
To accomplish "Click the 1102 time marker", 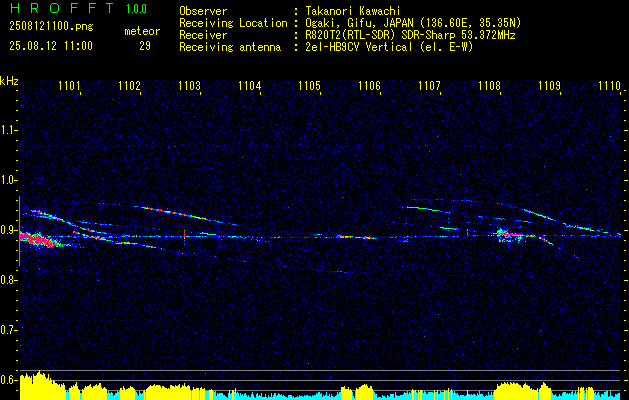I will tap(130, 86).
